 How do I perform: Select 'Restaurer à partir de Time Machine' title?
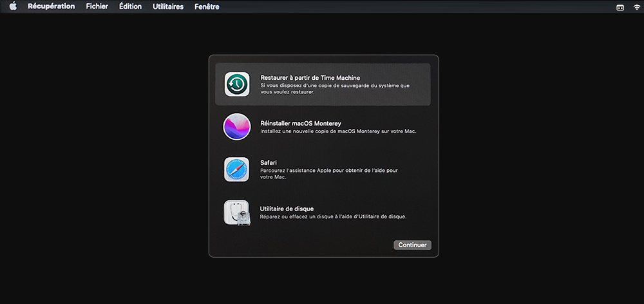pos(310,78)
